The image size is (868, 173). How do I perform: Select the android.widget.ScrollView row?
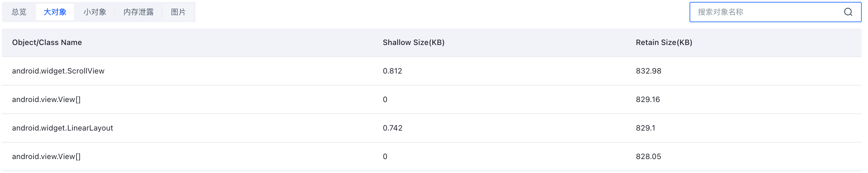coord(432,71)
